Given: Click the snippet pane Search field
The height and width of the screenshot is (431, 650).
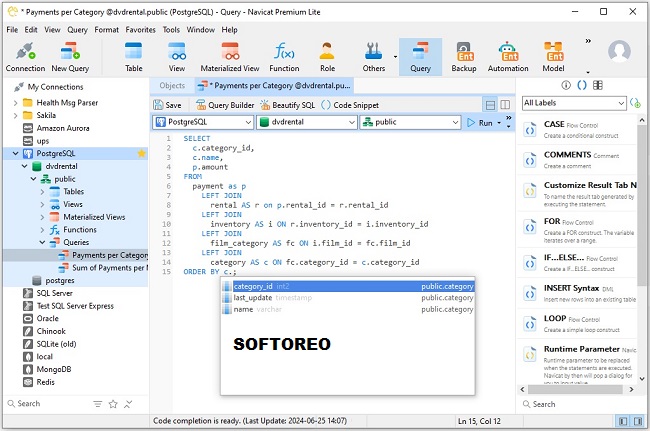Looking at the screenshot, I should tap(580, 404).
